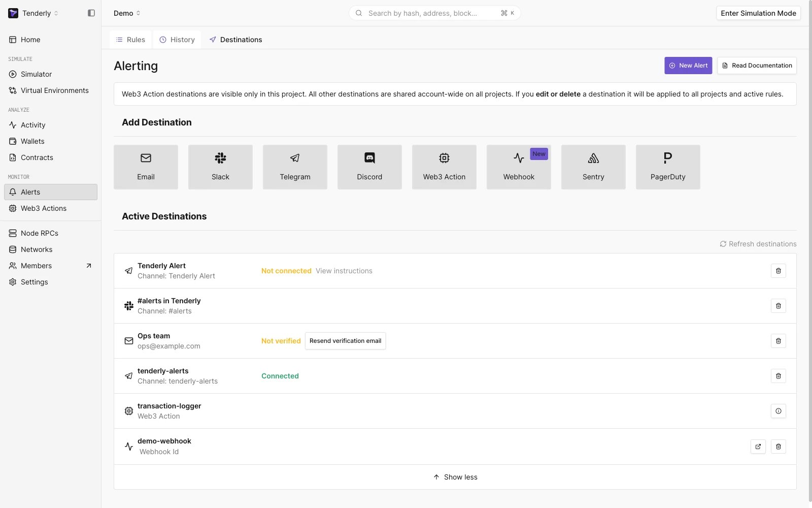The width and height of the screenshot is (812, 508).
Task: Click info icon for transaction-logger
Action: click(x=779, y=411)
